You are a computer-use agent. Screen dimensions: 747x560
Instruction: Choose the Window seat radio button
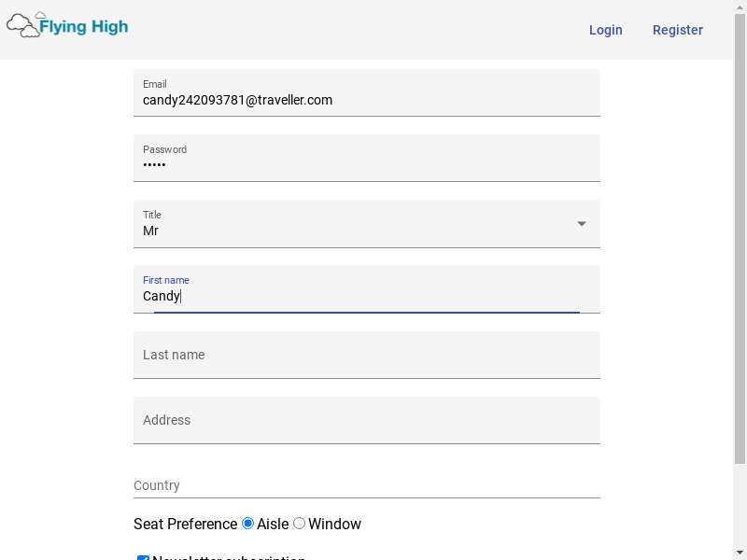[x=300, y=524]
